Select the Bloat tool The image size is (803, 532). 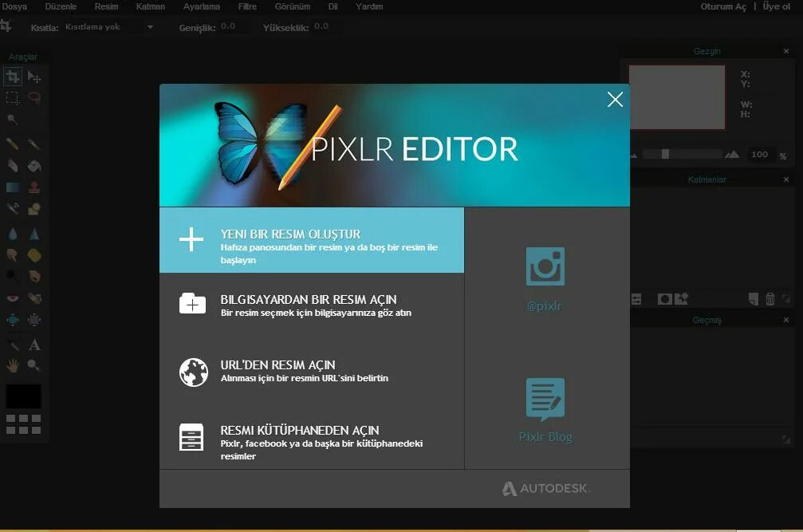[13, 320]
